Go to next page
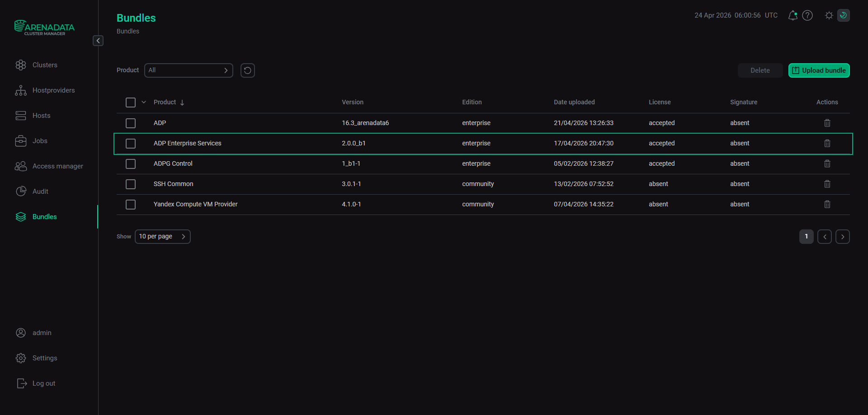Viewport: 868px width, 415px height. [x=843, y=237]
